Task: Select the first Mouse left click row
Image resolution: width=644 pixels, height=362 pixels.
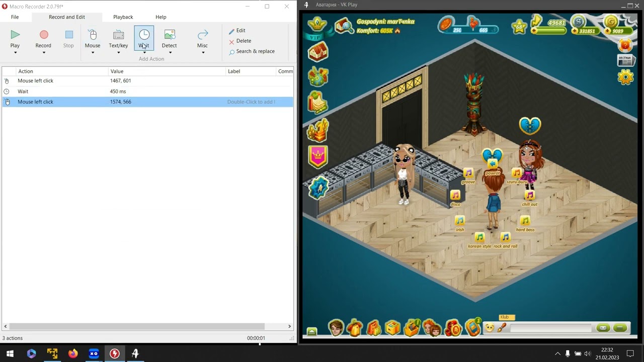Action: pyautogui.click(x=147, y=81)
